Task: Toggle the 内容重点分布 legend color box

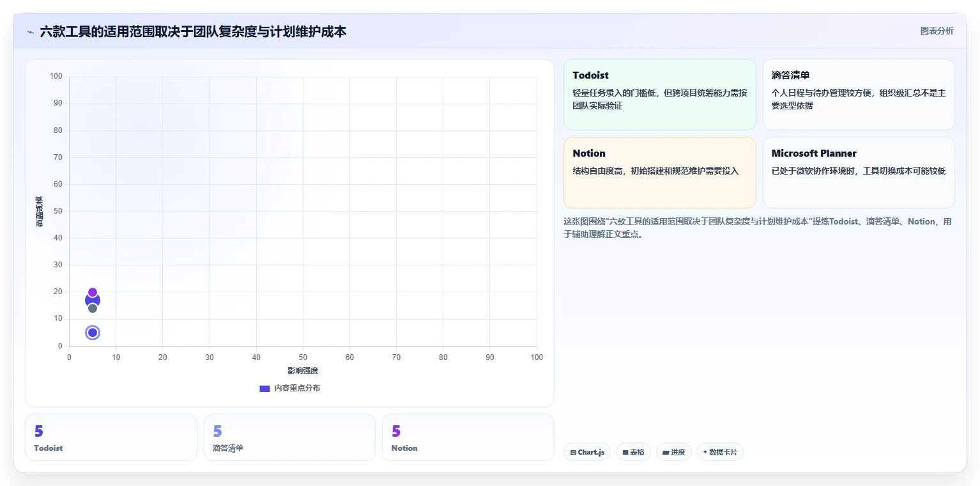Action: point(264,388)
